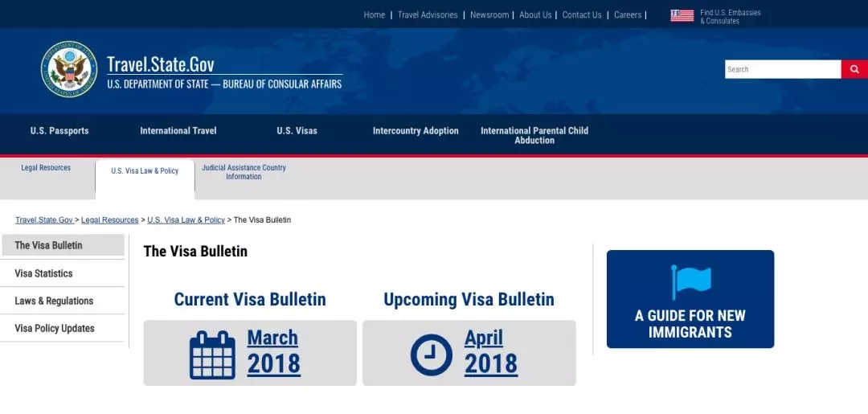
Task: Click A Guide for New Immigrants banner
Action: point(690,299)
